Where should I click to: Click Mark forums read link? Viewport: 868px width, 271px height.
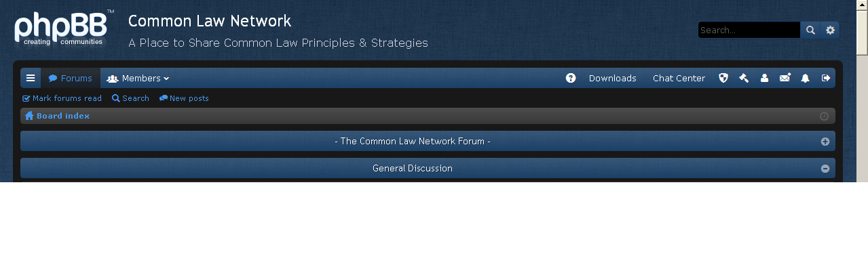pos(62,98)
